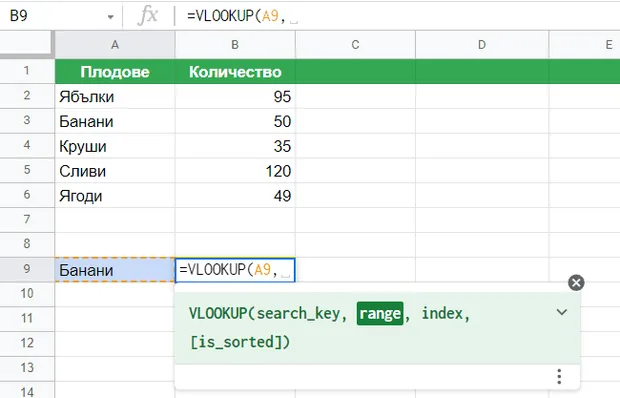The image size is (620, 398).
Task: Click the Количество header cell
Action: (235, 72)
